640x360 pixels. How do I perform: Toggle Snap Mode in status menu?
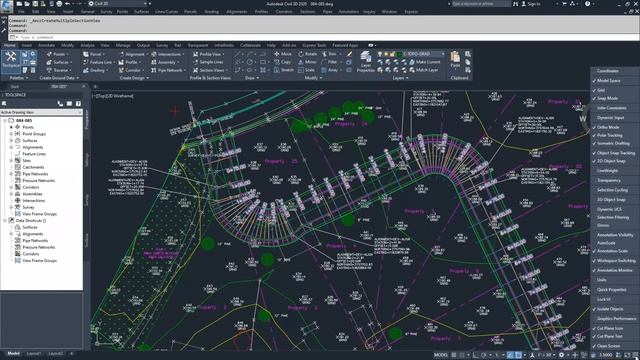tap(607, 98)
